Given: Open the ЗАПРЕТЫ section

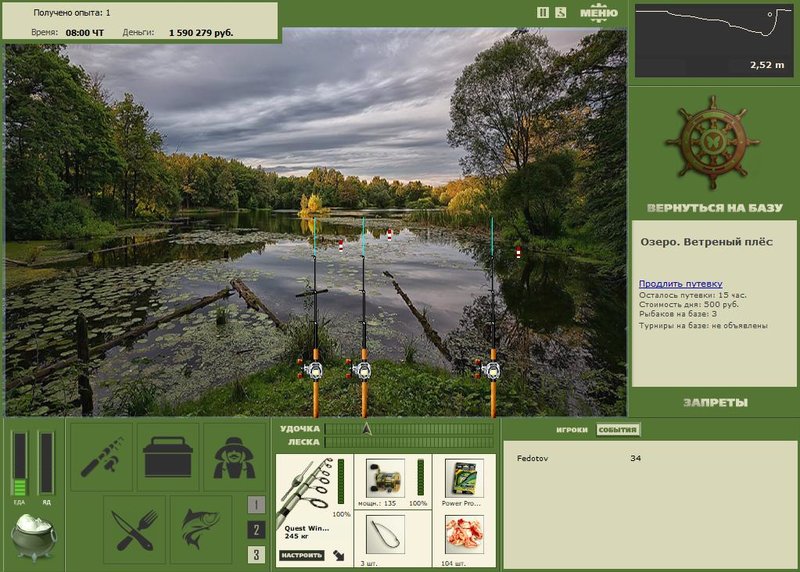Looking at the screenshot, I should [x=715, y=403].
